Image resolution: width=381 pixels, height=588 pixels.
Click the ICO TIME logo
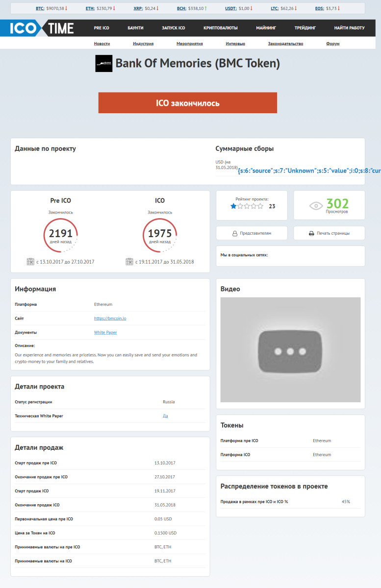click(38, 28)
